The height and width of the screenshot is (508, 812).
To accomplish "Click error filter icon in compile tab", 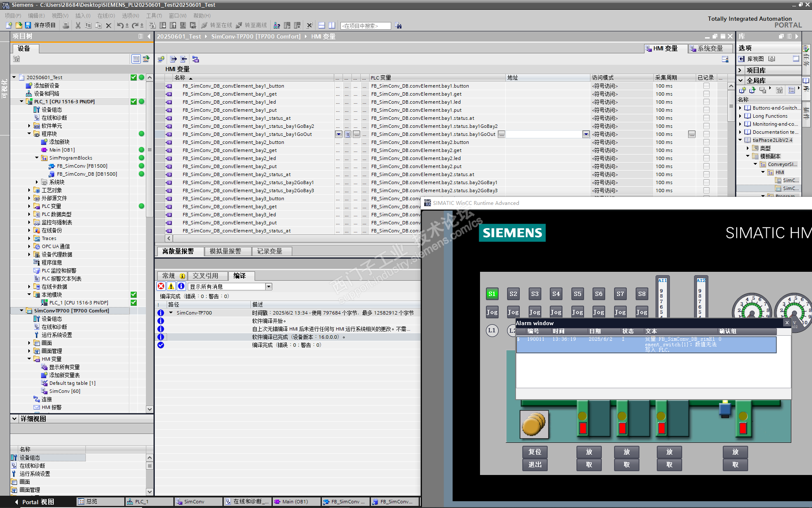I will pos(161,286).
